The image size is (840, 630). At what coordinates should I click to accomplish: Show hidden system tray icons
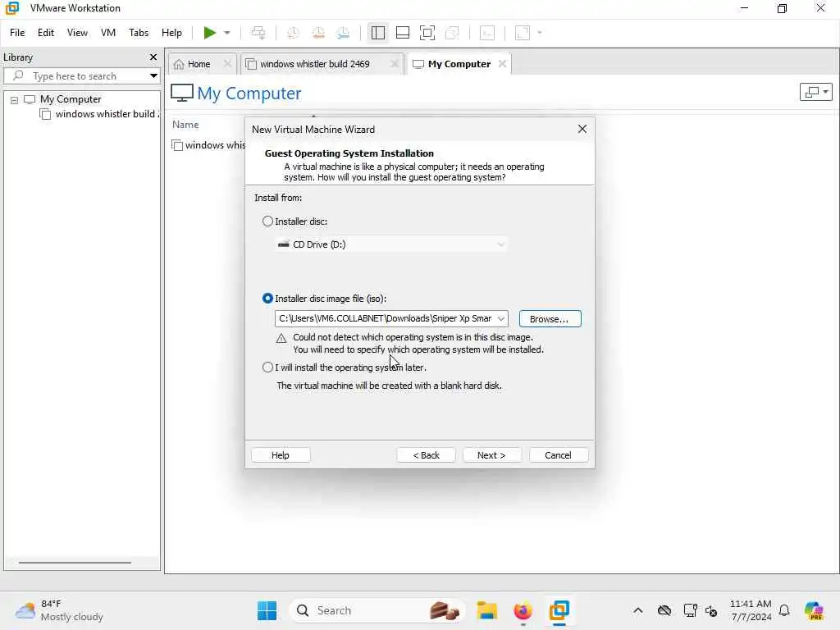pos(637,610)
